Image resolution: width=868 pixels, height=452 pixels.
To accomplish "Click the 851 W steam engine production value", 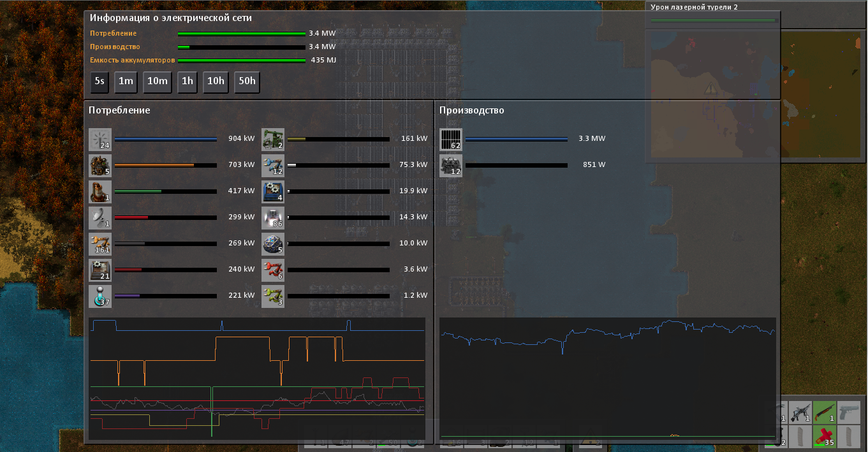I will point(594,164).
